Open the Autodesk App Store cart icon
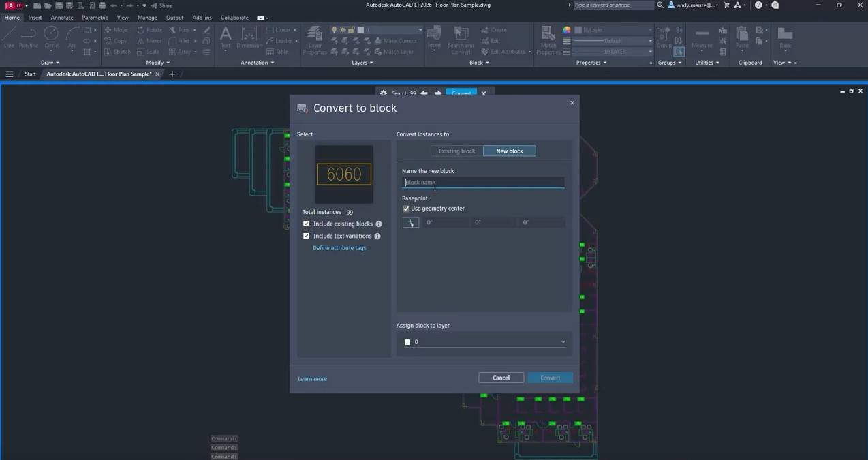 pyautogui.click(x=726, y=5)
